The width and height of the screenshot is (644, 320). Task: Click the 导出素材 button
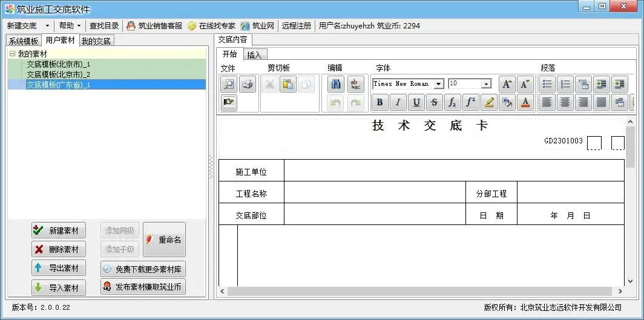pyautogui.click(x=59, y=268)
